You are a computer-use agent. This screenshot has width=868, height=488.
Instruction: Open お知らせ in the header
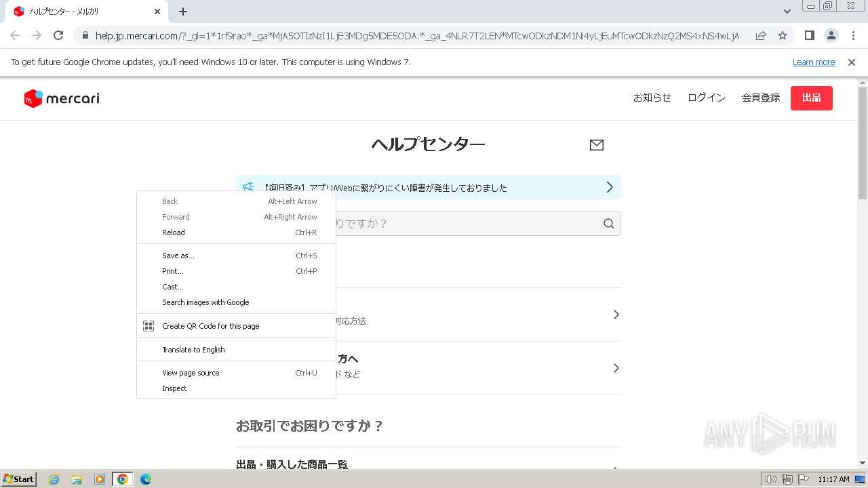click(x=652, y=98)
